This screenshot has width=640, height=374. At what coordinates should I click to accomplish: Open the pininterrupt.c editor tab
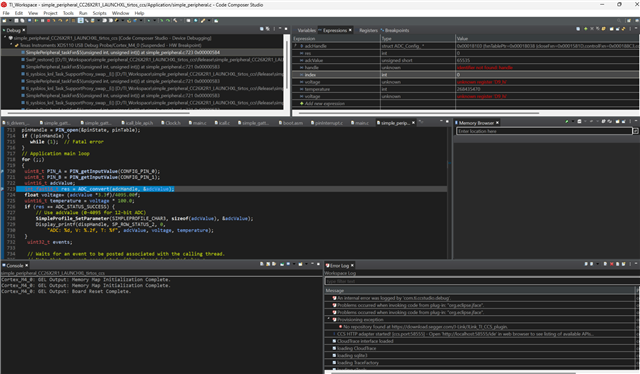point(329,123)
